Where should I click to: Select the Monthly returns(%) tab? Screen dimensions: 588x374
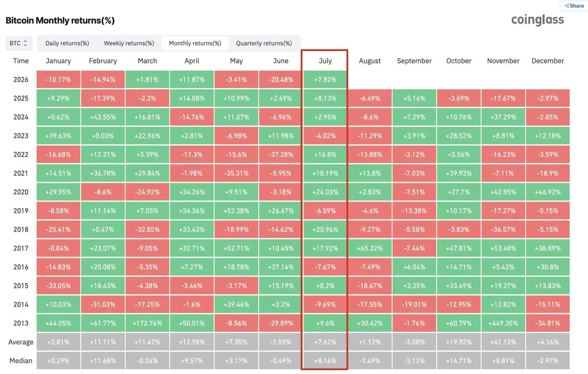click(x=195, y=43)
